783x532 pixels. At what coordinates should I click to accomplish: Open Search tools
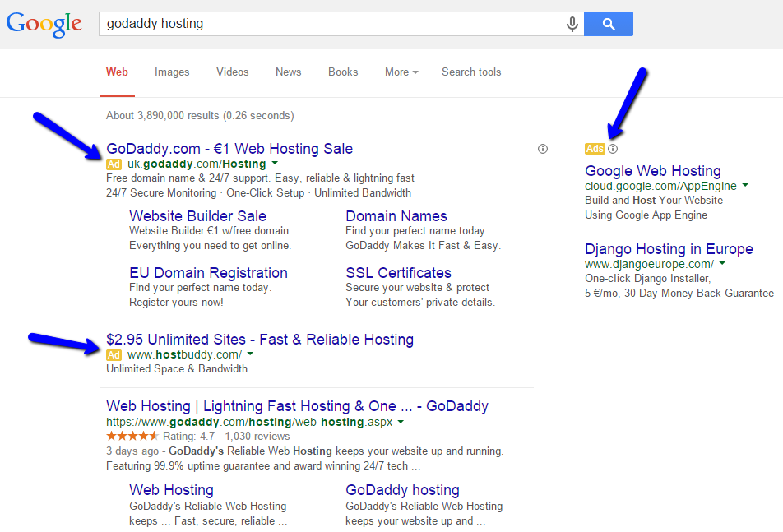471,72
